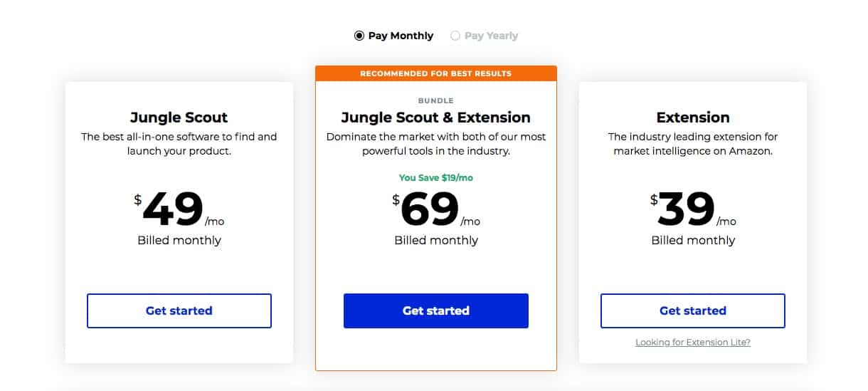Click the Jungle Scout & Extension heading
Viewport: 868px width, 391px height.
click(436, 118)
